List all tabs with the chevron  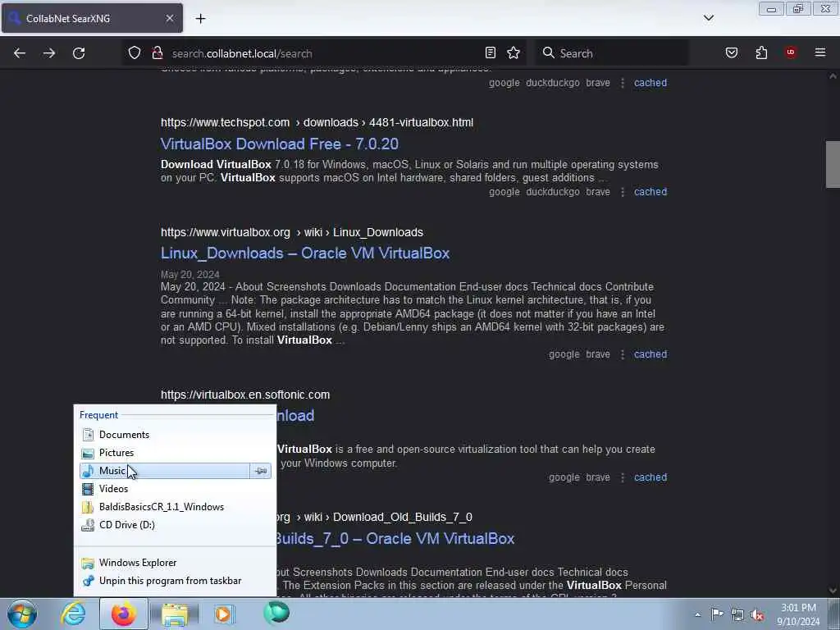pyautogui.click(x=708, y=18)
